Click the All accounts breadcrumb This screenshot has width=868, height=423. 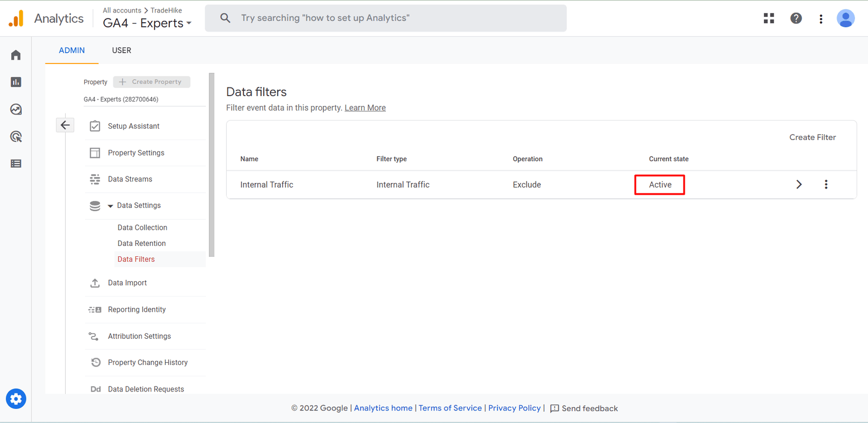click(x=122, y=10)
